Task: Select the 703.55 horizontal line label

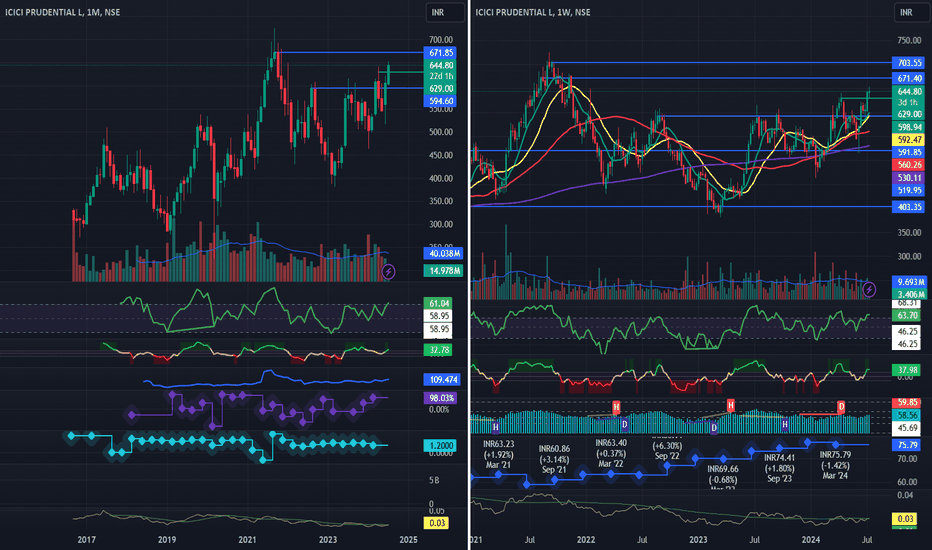Action: pos(909,62)
